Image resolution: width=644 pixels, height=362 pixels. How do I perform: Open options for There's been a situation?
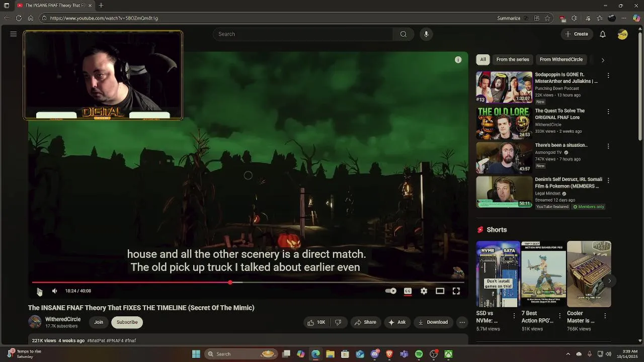[x=608, y=146]
